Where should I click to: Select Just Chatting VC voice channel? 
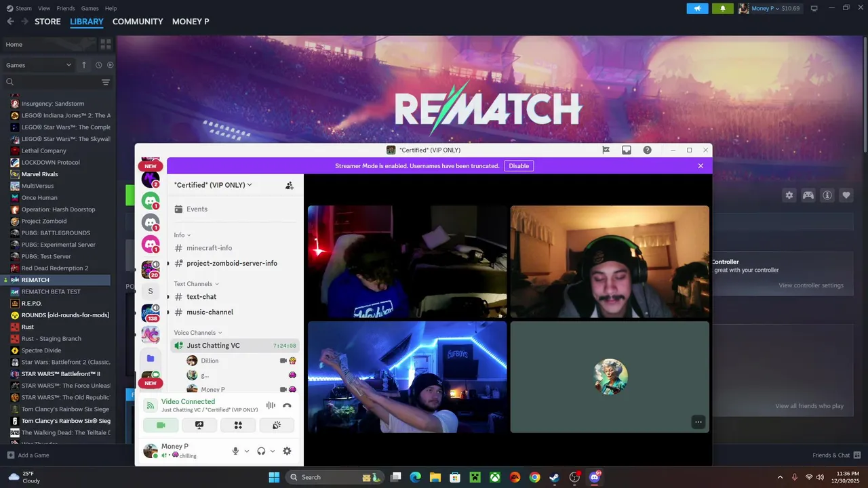tap(233, 346)
